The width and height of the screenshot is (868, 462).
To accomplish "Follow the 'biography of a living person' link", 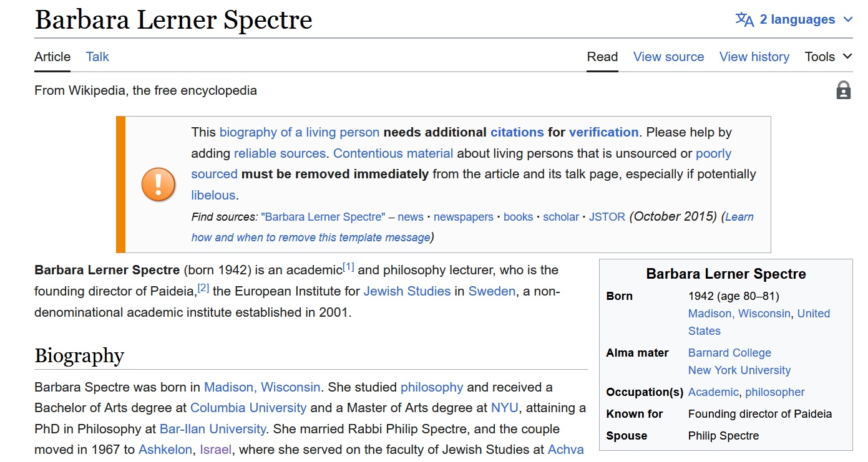I will click(x=300, y=132).
